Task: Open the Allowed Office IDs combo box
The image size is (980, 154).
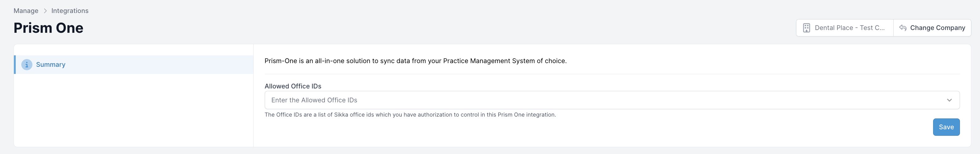Action: 612,100
